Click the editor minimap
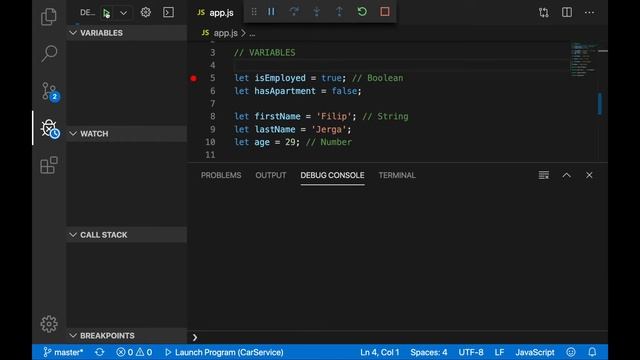This screenshot has height=360, width=640. (x=583, y=59)
